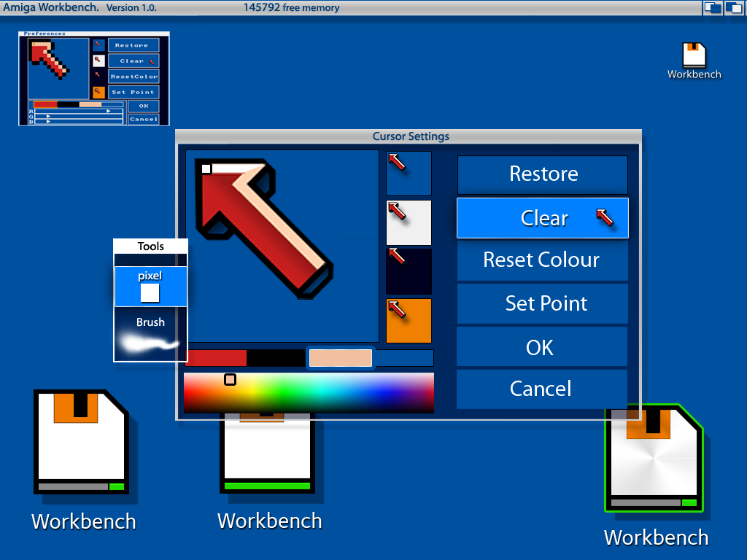Select the Workbench disk partly hidden behind the dialog
Image resolution: width=747 pixels, height=560 pixels.
coord(267,452)
